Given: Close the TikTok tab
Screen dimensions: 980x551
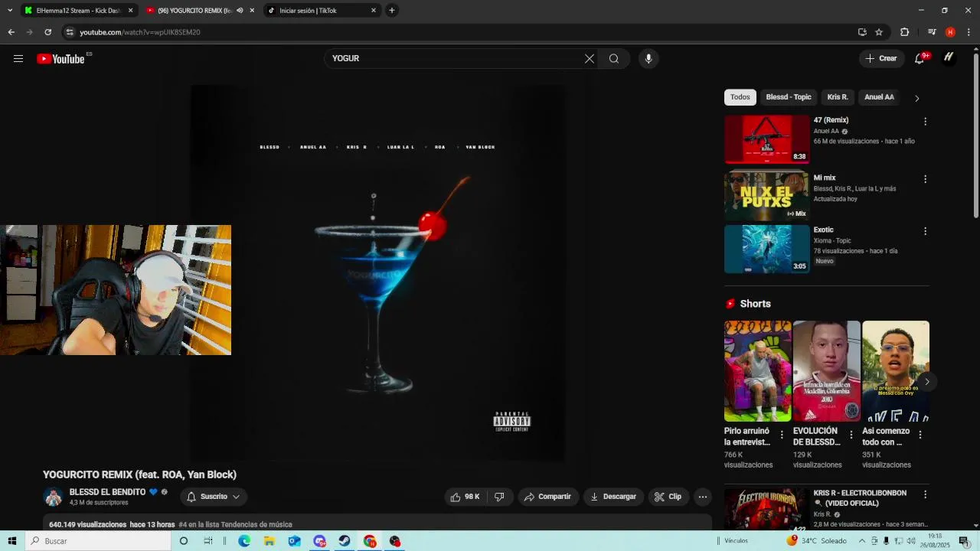Looking at the screenshot, I should [374, 11].
